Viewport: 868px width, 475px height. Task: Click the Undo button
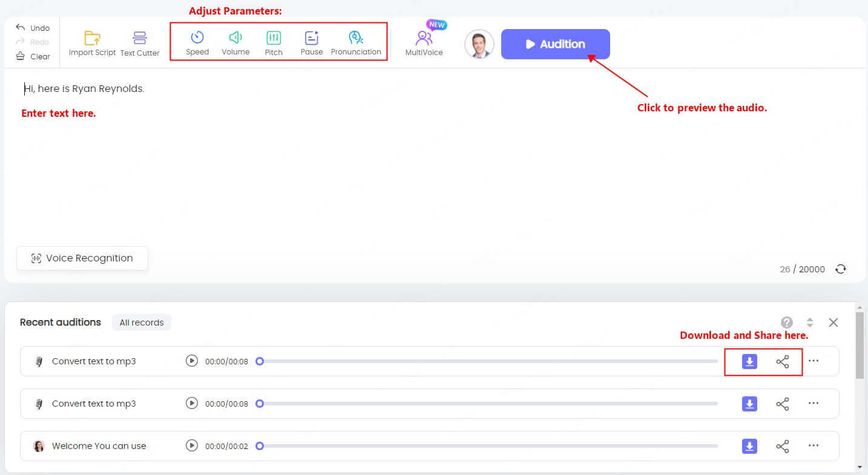pyautogui.click(x=33, y=28)
